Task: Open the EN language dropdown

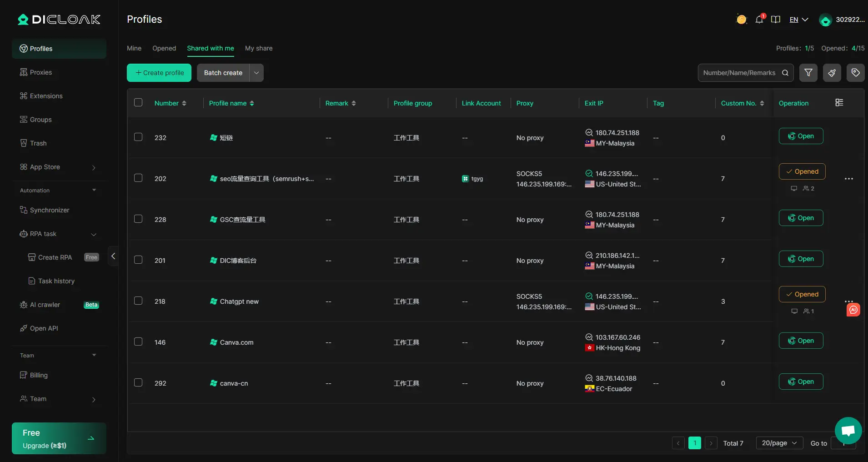Action: coord(799,20)
